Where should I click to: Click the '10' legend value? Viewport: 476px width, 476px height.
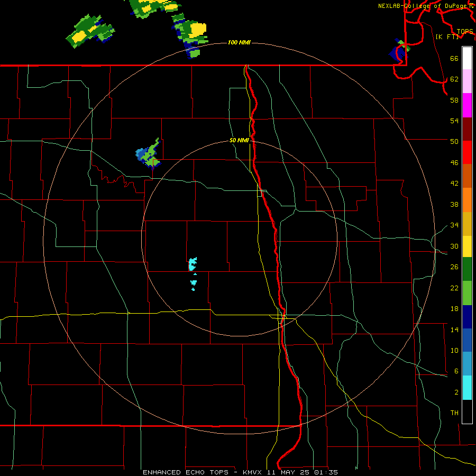[x=454, y=351]
